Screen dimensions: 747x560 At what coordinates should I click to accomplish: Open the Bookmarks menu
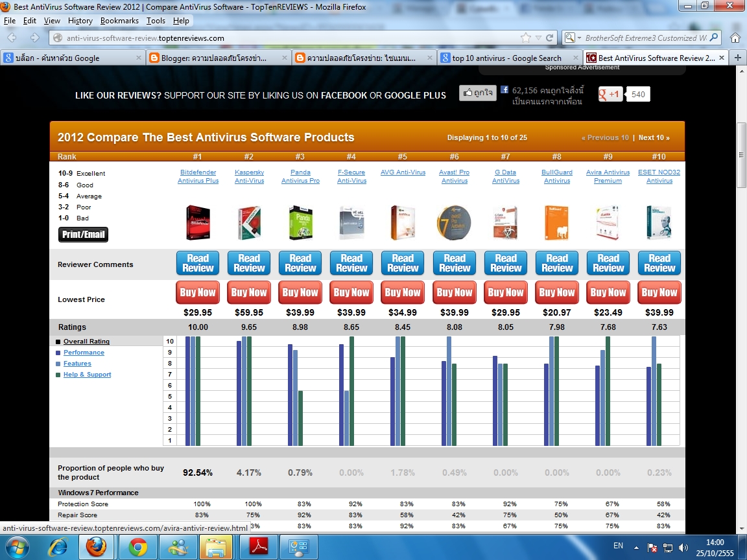pos(119,21)
